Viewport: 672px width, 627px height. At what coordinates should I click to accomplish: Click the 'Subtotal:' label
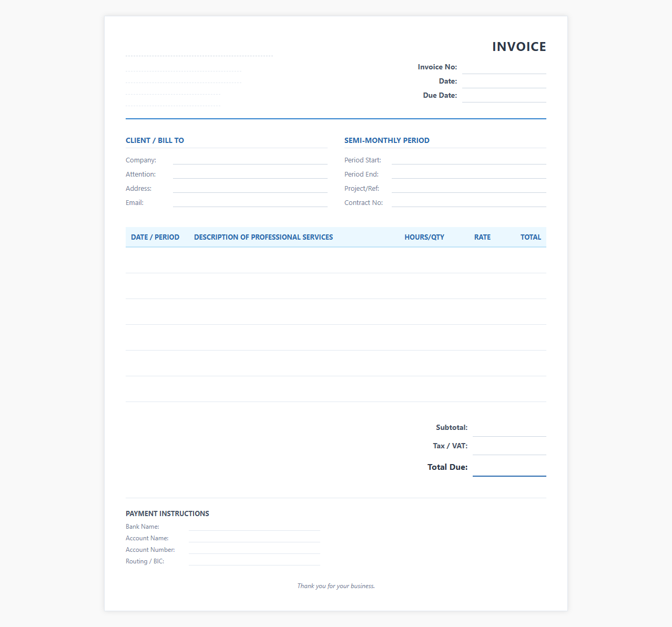452,427
